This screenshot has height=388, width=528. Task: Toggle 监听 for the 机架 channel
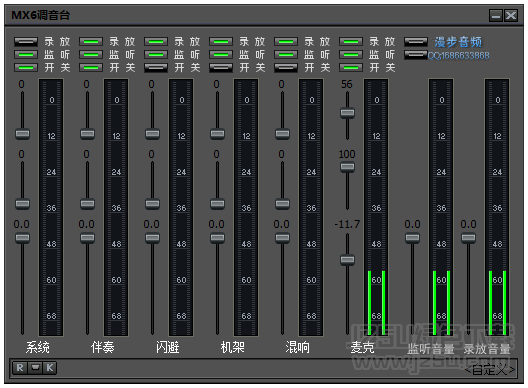pos(221,55)
